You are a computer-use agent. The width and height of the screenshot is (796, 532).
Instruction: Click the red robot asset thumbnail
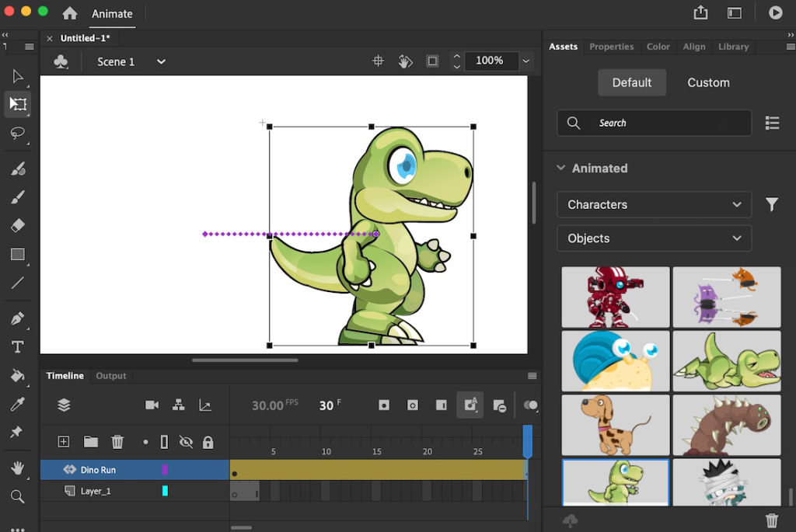click(x=615, y=297)
